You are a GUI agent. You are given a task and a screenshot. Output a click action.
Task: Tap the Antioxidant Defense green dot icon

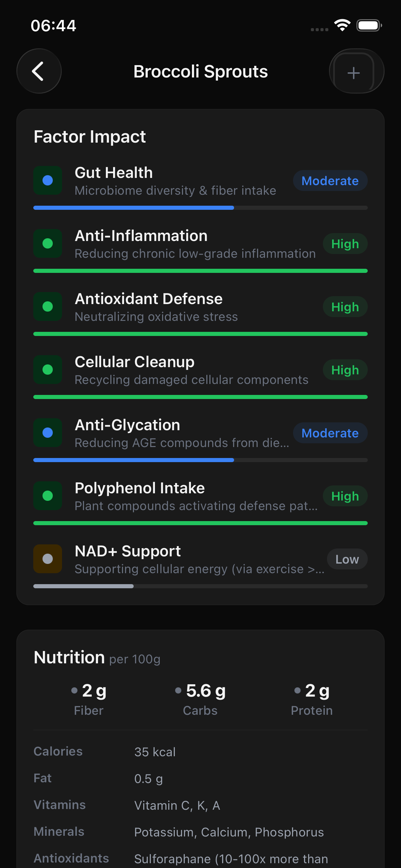48,306
